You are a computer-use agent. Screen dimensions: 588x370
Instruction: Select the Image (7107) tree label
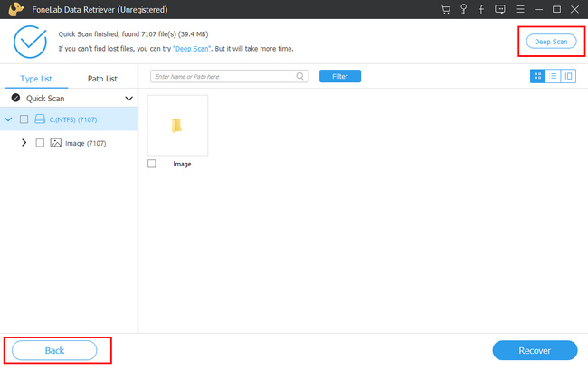[x=86, y=143]
